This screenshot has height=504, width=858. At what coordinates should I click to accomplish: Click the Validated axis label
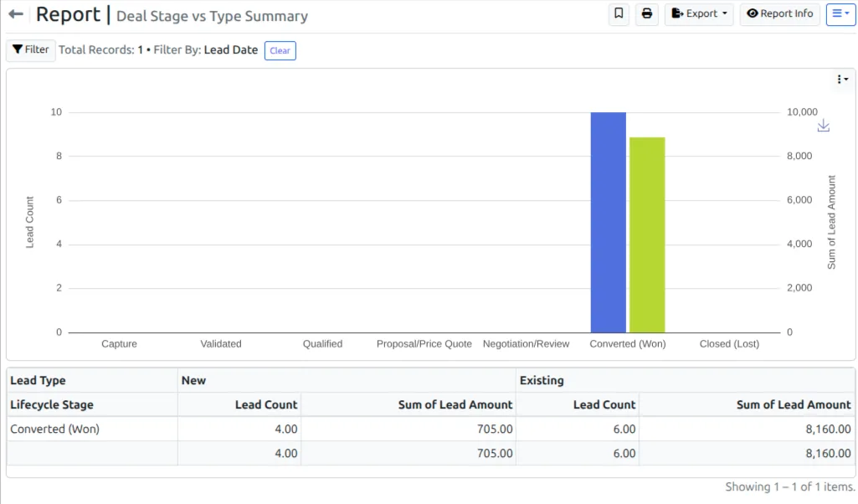[220, 343]
